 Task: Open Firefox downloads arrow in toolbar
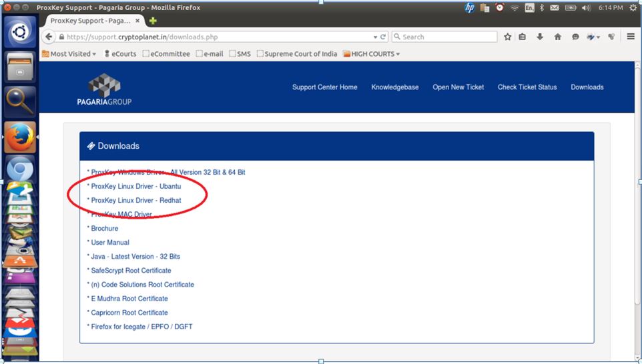pos(540,37)
